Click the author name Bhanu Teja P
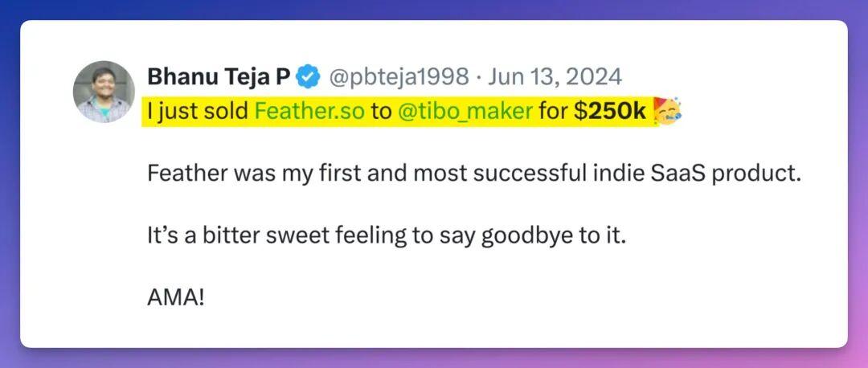The image size is (868, 368). (x=219, y=77)
